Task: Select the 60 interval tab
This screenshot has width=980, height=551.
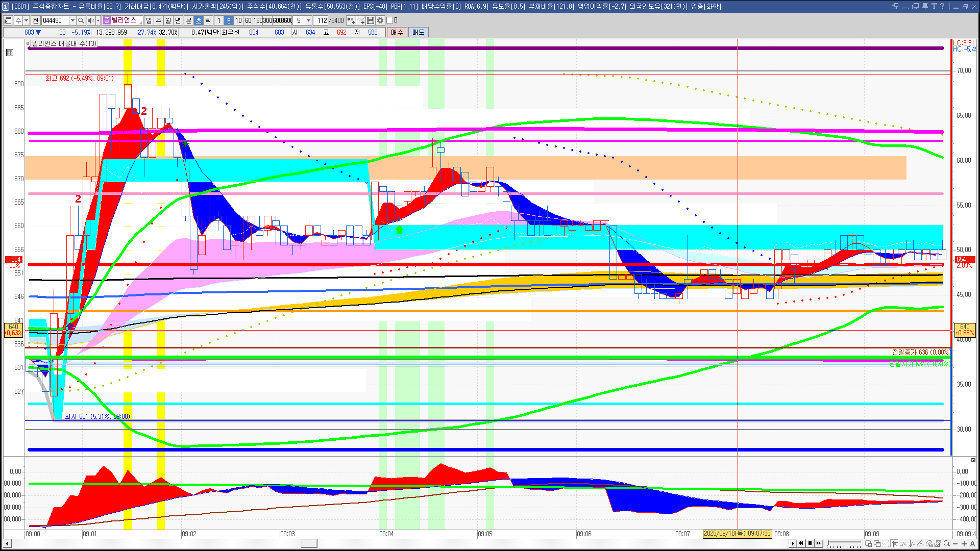Action: click(x=248, y=20)
